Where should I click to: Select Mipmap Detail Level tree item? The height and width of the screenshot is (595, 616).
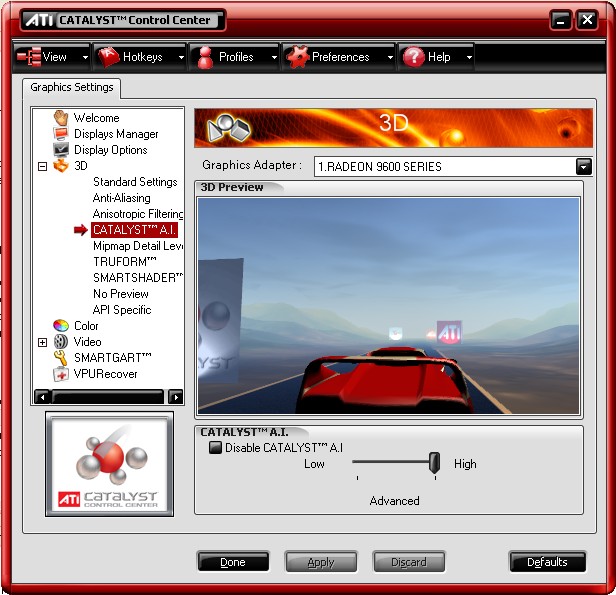pos(138,246)
